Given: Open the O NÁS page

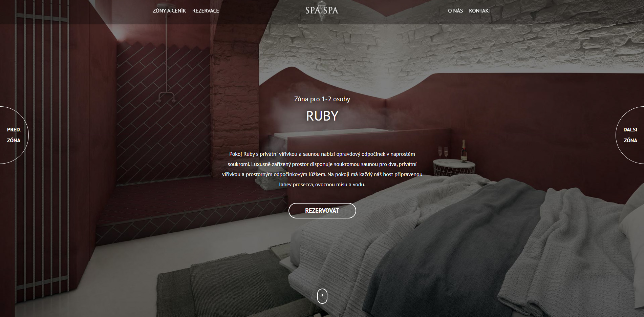Looking at the screenshot, I should pos(455,10).
